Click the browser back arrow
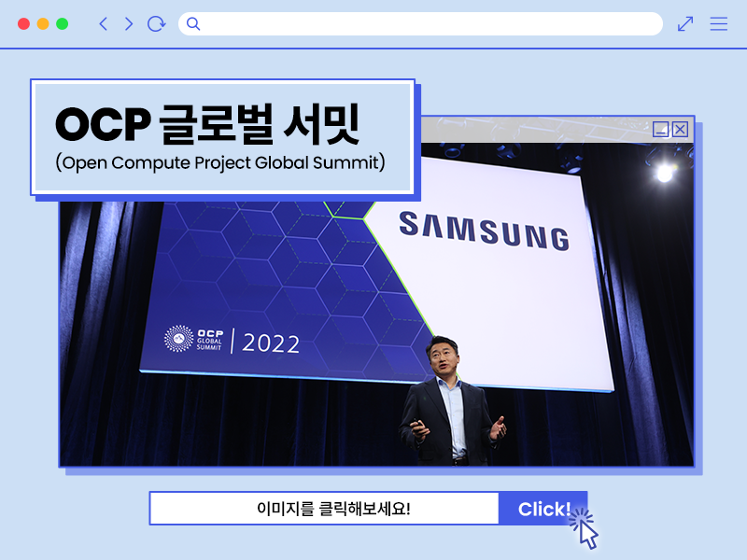747x560 pixels. [x=103, y=24]
